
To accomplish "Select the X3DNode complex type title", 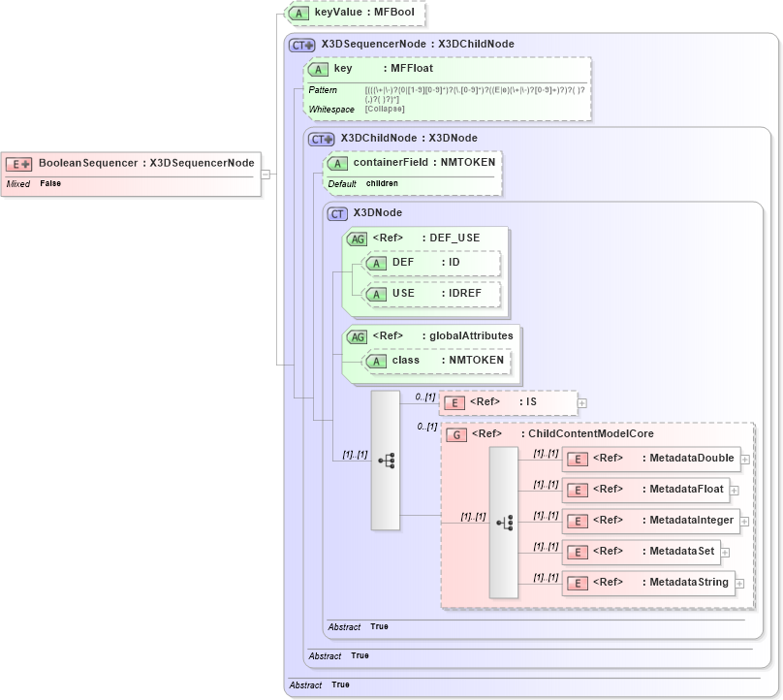I will pyautogui.click(x=378, y=213).
